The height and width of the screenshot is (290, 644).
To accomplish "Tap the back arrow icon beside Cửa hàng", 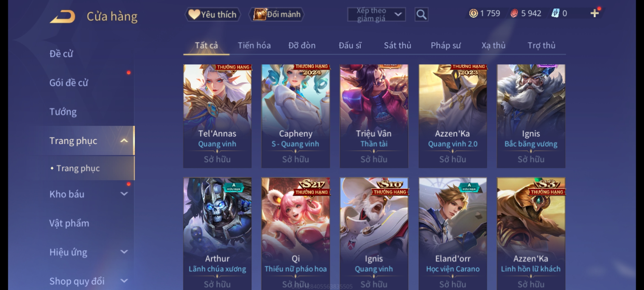I will pos(63,17).
